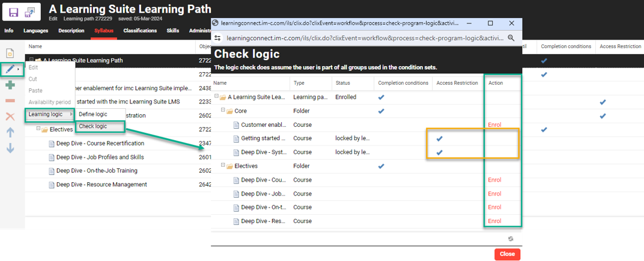Click Enrol for Customer enabl... course
The height and width of the screenshot is (261, 644).
(x=494, y=124)
